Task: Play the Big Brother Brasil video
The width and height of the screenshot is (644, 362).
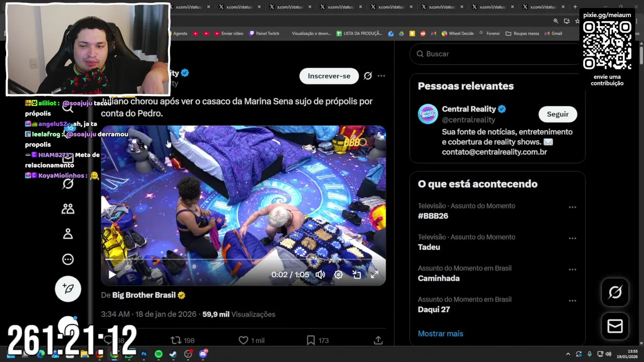Action: click(112, 275)
